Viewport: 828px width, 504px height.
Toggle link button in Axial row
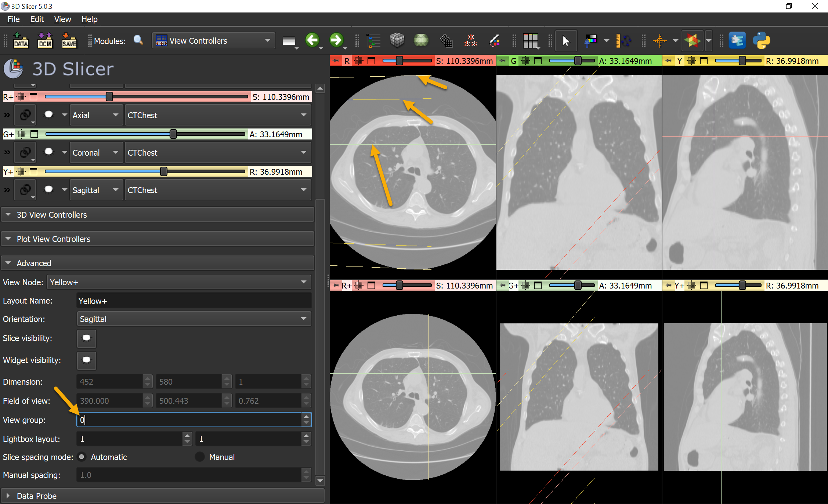coord(25,115)
